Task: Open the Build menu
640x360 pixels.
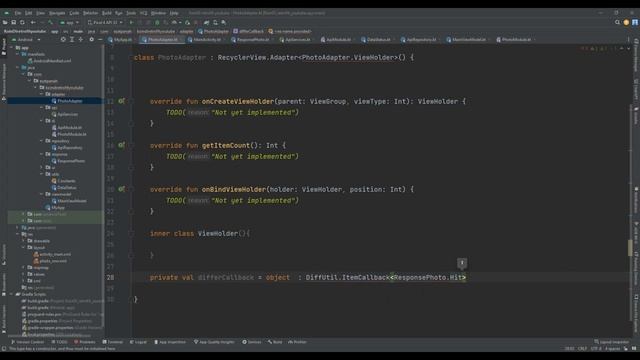Action: (x=107, y=13)
